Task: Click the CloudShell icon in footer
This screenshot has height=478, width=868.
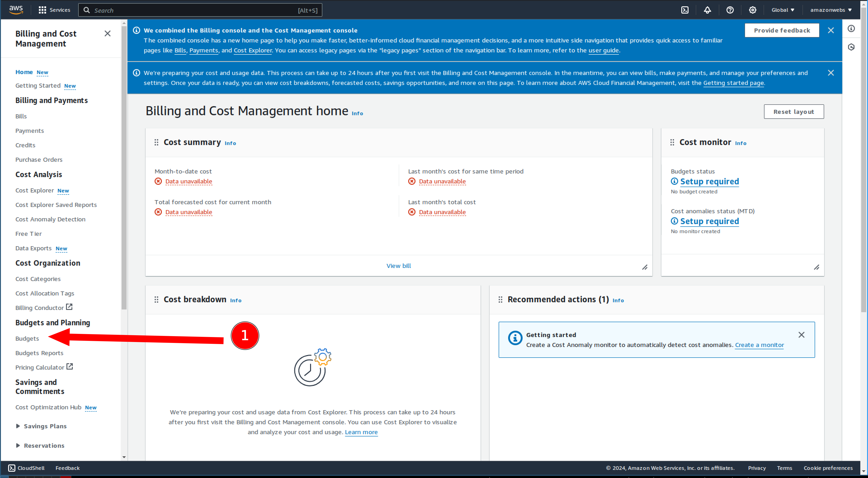Action: (x=12, y=468)
